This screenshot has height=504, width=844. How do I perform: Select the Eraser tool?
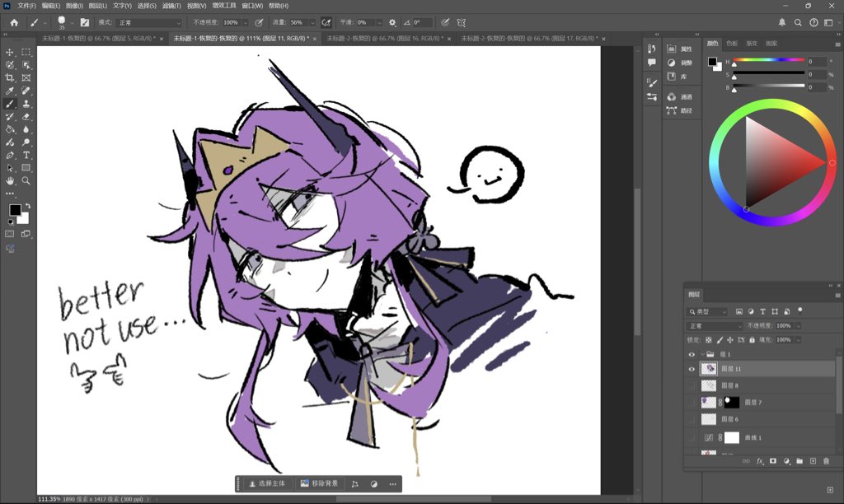(x=26, y=117)
